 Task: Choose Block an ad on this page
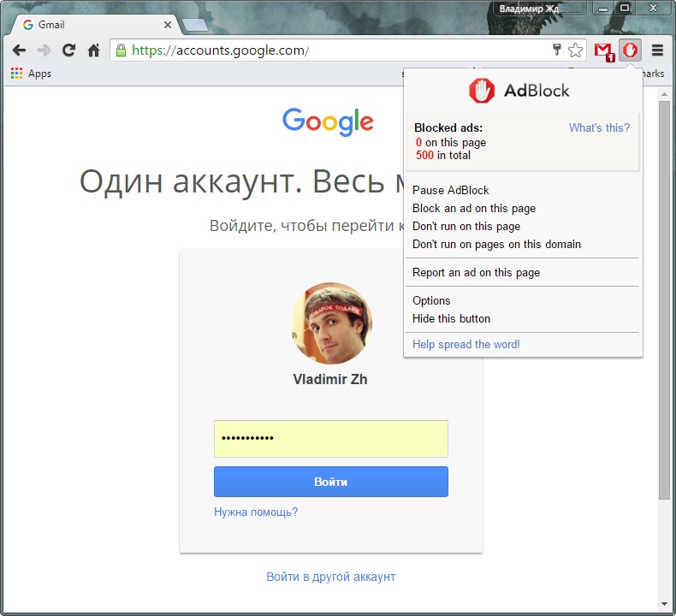click(474, 208)
